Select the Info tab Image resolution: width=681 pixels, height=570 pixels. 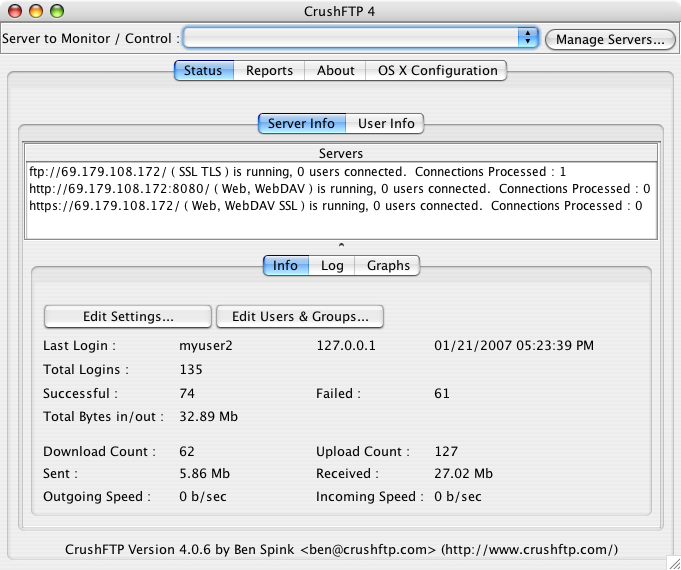(x=285, y=265)
